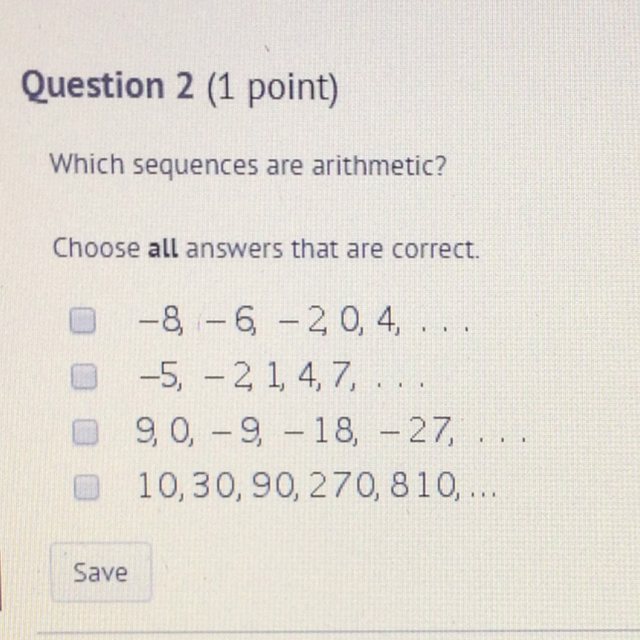Image resolution: width=640 pixels, height=640 pixels.
Task: Click the answer text starting with 10, 30
Action: click(315, 489)
